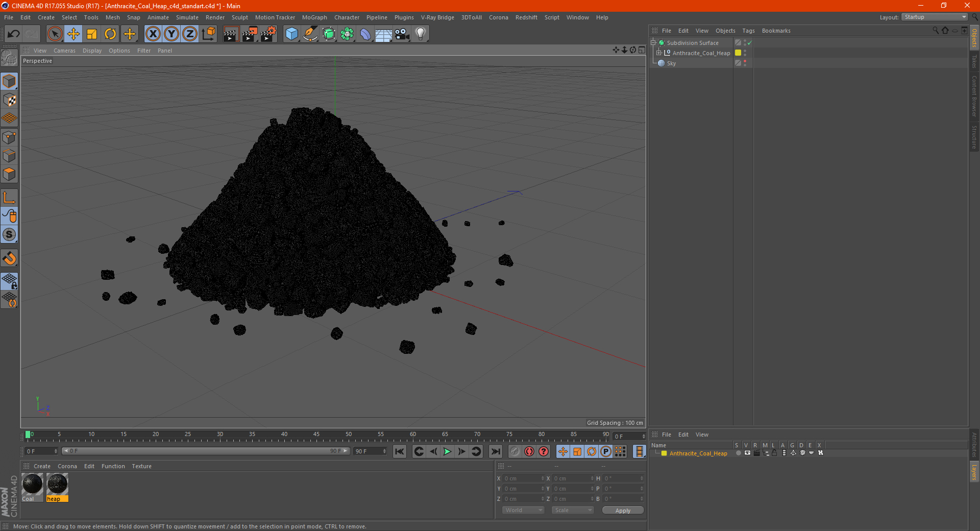Open the Structure side tab
980x531 pixels.
(x=974, y=137)
